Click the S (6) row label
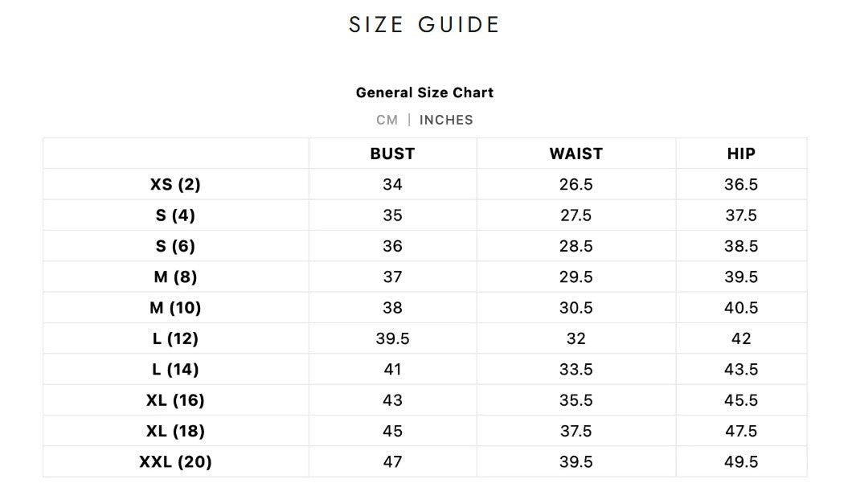This screenshot has height=504, width=852. (x=175, y=246)
